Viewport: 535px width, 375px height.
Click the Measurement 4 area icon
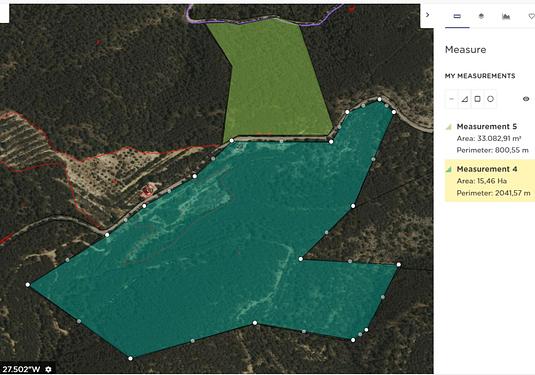449,169
